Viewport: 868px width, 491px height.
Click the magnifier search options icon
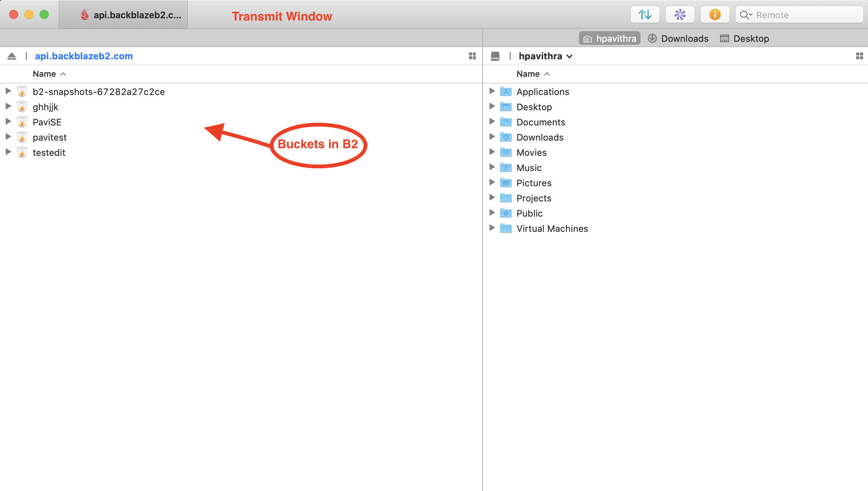coord(746,15)
